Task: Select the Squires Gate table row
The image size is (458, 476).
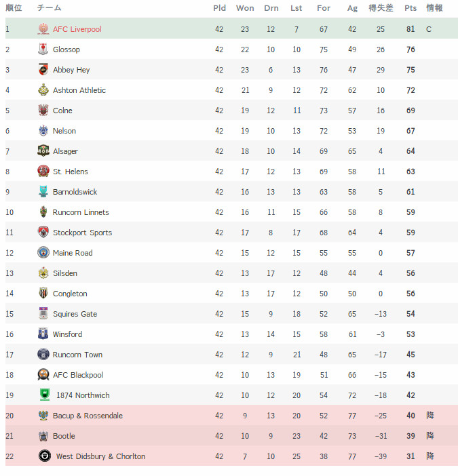Action: 231,313
